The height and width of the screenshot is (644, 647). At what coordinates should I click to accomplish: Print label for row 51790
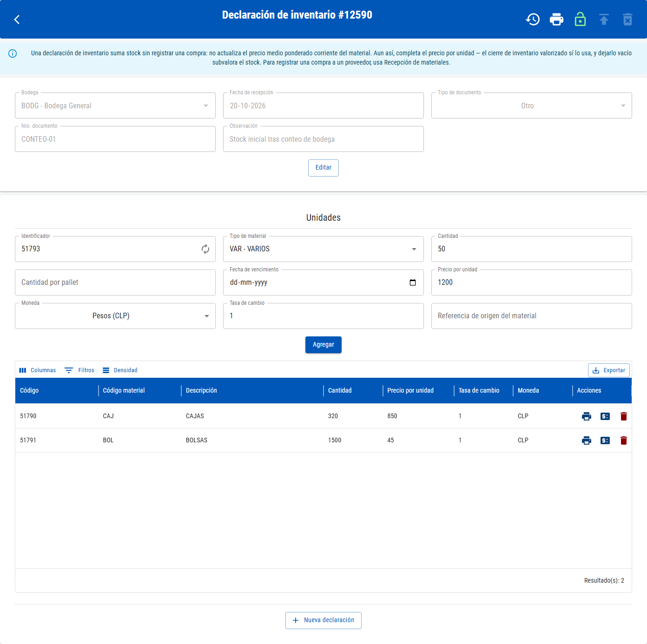click(x=587, y=416)
